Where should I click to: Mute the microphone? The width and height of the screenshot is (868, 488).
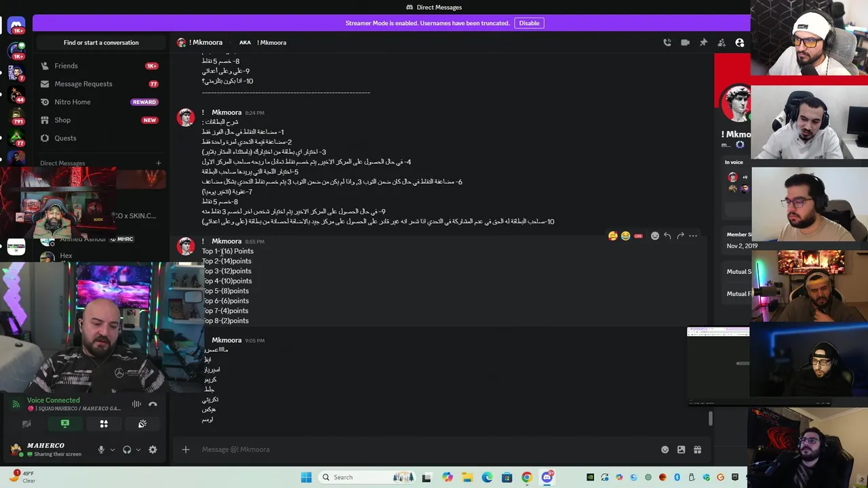pos(101,449)
